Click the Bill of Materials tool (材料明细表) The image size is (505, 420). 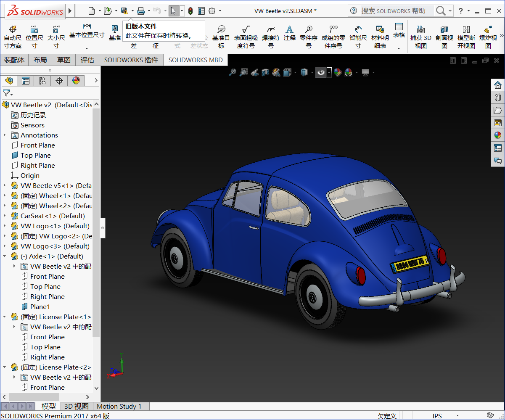(x=380, y=37)
